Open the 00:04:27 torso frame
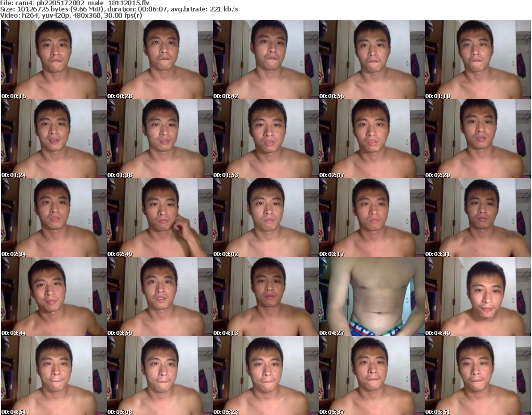This screenshot has height=415, width=532. pos(372,297)
